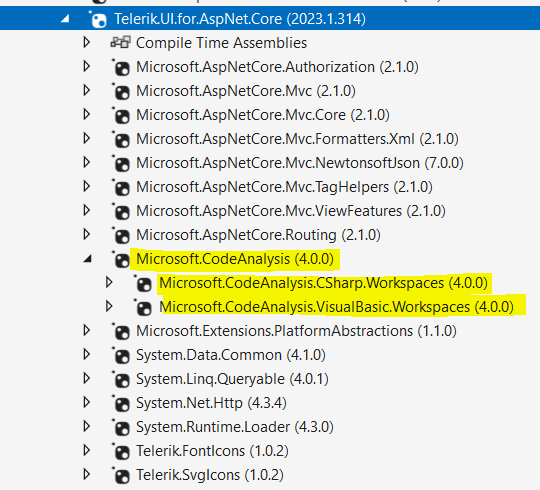Select Microsoft.AspNetCore.Routing (2.1.0)
The height and width of the screenshot is (490, 540).
pyautogui.click(x=258, y=235)
